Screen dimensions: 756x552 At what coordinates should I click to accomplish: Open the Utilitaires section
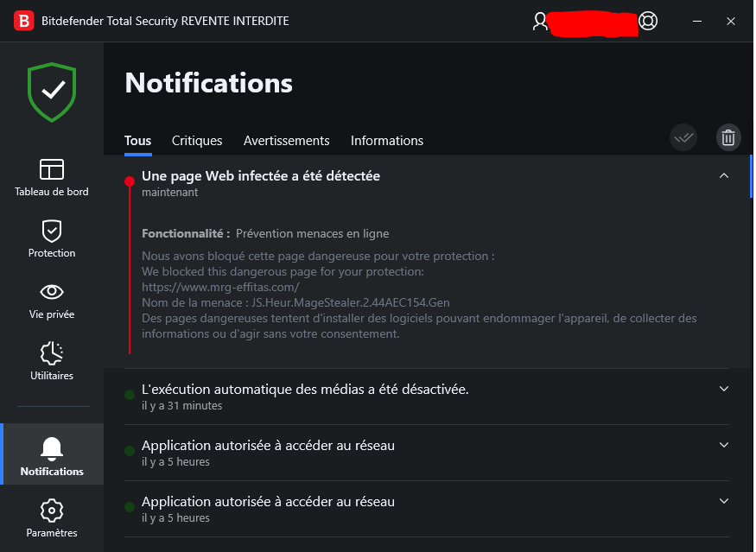pos(52,361)
